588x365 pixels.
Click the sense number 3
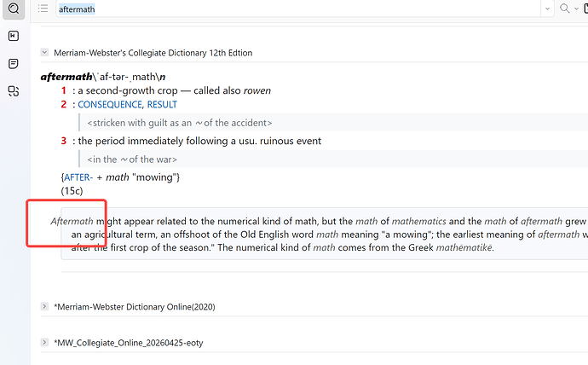click(64, 141)
